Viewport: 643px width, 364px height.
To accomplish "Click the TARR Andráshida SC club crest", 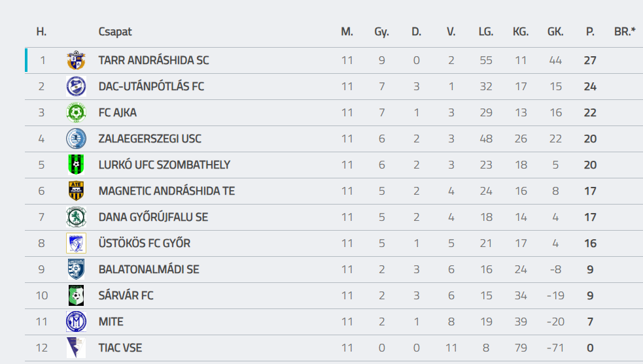I will coord(76,60).
